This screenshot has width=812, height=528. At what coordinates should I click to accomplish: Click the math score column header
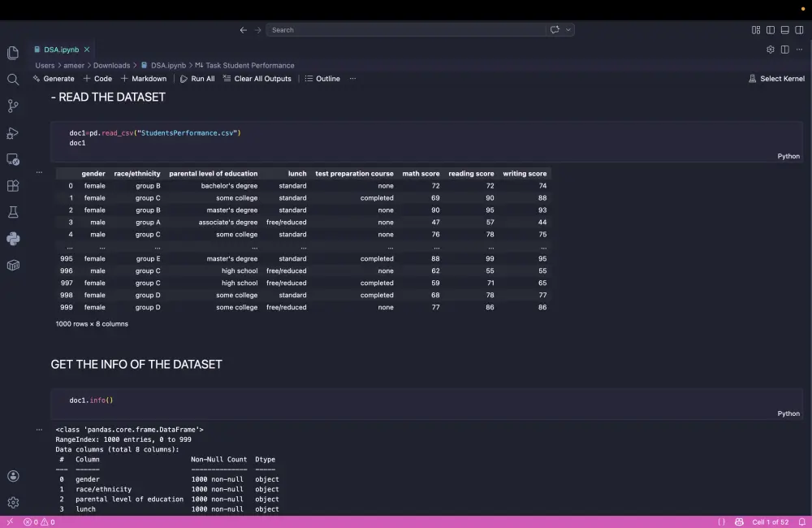tap(421, 174)
